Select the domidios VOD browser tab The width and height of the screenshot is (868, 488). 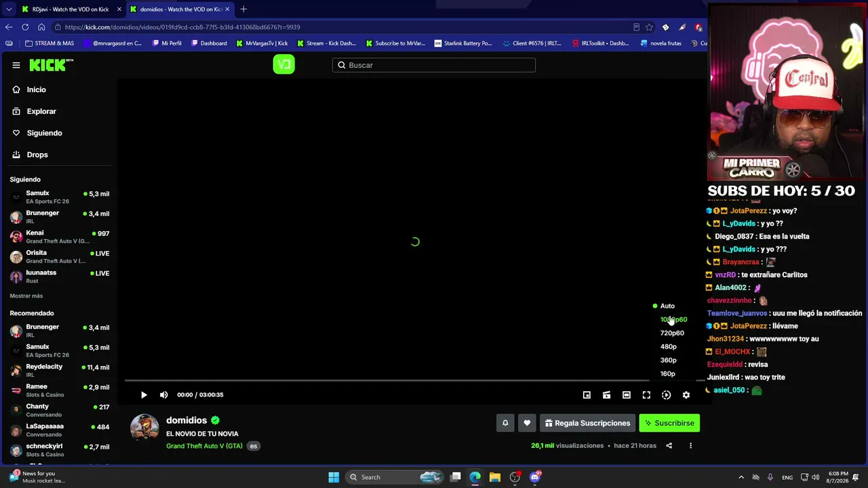[180, 9]
